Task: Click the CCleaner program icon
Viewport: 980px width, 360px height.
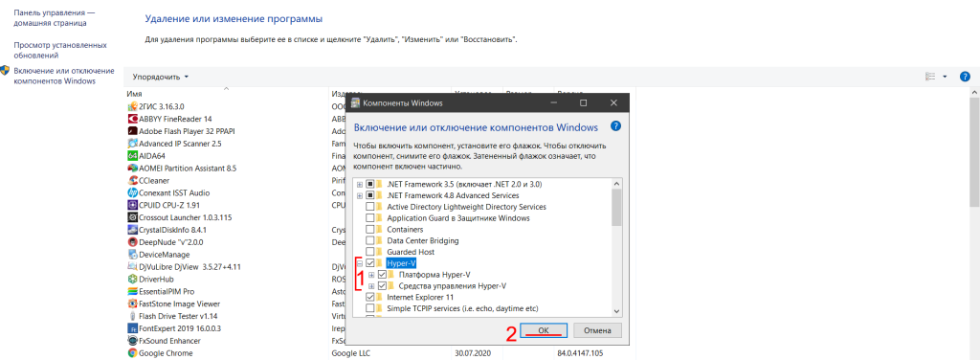Action: pos(132,181)
